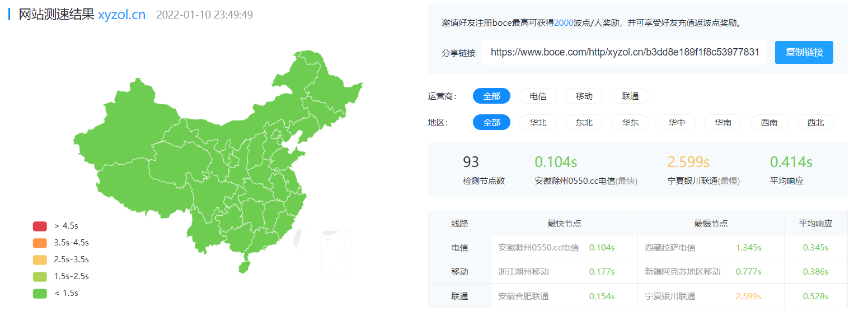Click the share link URL field
This screenshot has width=868, height=320.
coord(624,52)
